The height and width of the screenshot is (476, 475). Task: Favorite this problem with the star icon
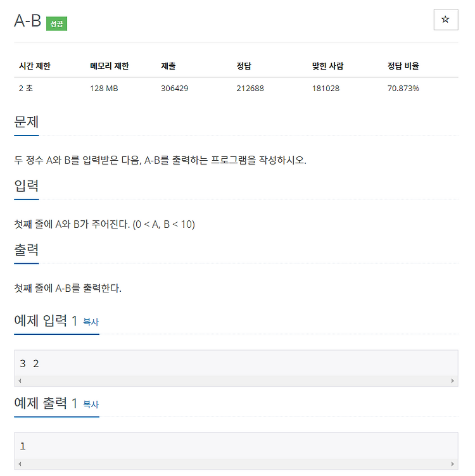[x=445, y=20]
